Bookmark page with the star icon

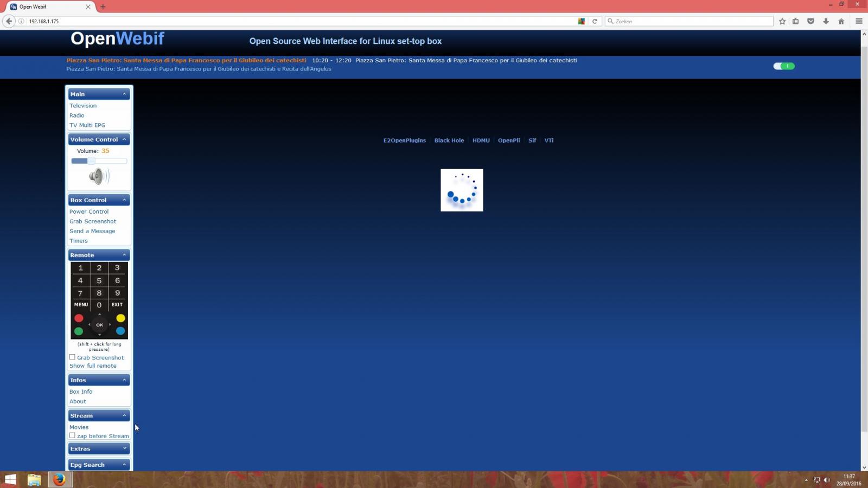pos(782,21)
